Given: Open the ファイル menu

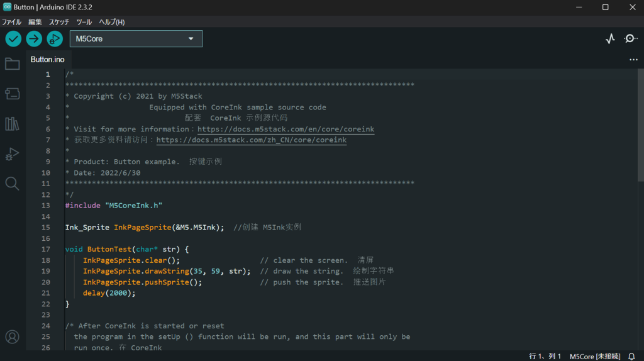Looking at the screenshot, I should (x=11, y=22).
